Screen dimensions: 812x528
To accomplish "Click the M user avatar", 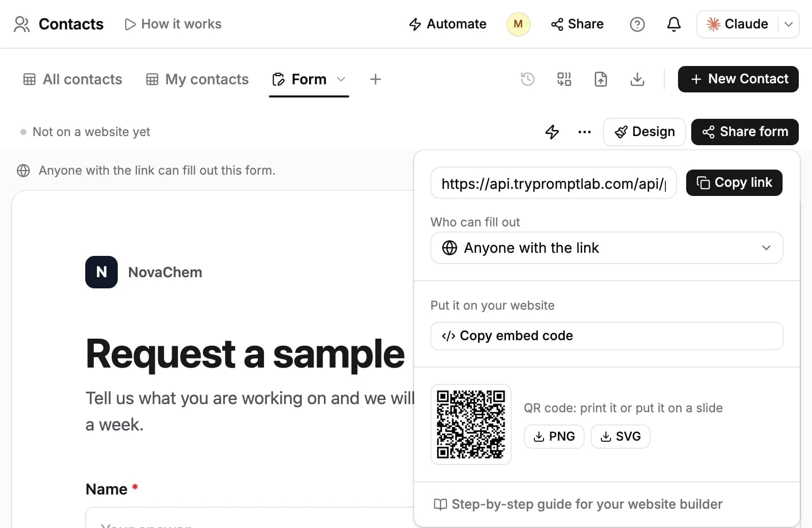I will pyautogui.click(x=518, y=24).
